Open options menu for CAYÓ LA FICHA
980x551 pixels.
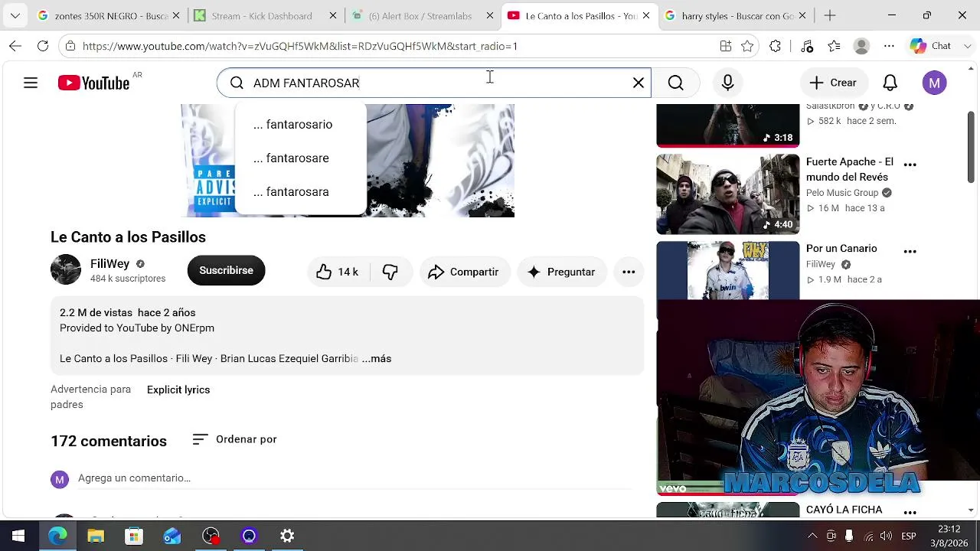pyautogui.click(x=910, y=512)
